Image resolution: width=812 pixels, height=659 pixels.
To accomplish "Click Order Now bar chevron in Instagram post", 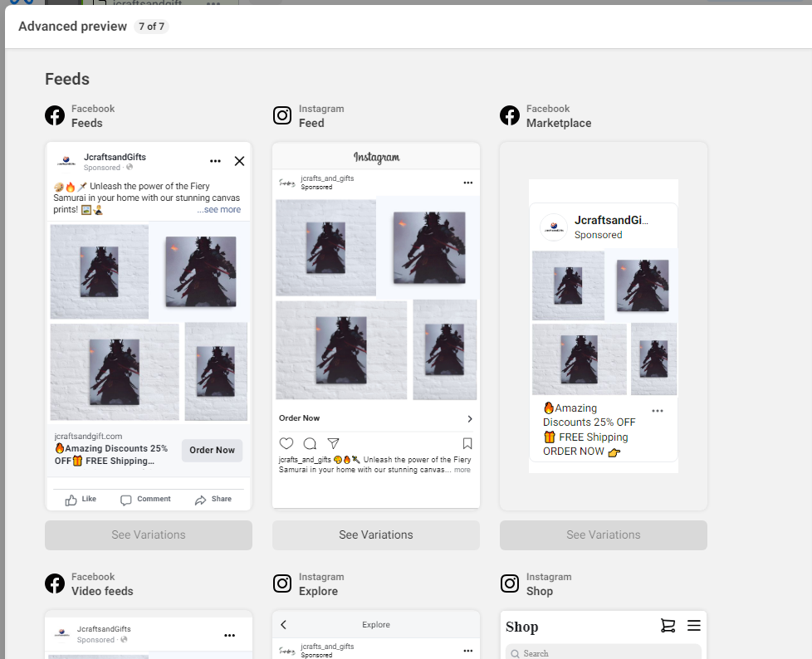I will [x=470, y=418].
